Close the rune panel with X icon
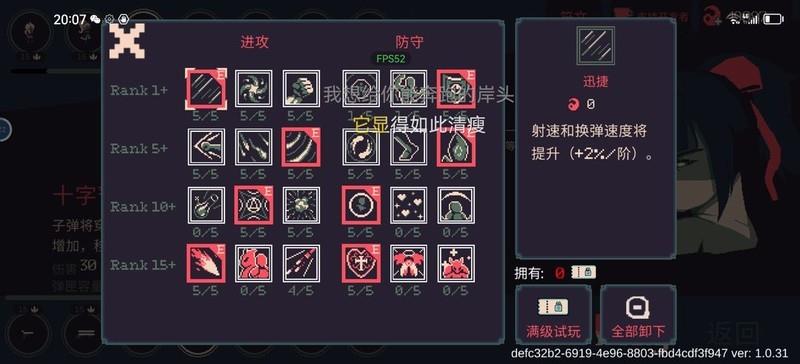This screenshot has height=364, width=800. pyautogui.click(x=127, y=41)
